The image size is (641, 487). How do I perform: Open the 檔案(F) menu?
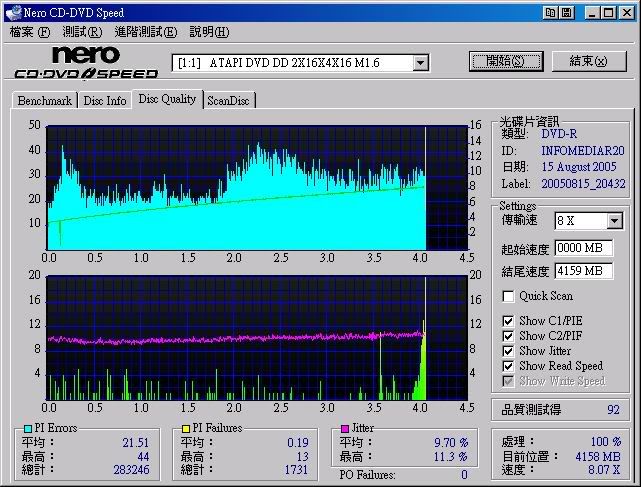(30, 32)
